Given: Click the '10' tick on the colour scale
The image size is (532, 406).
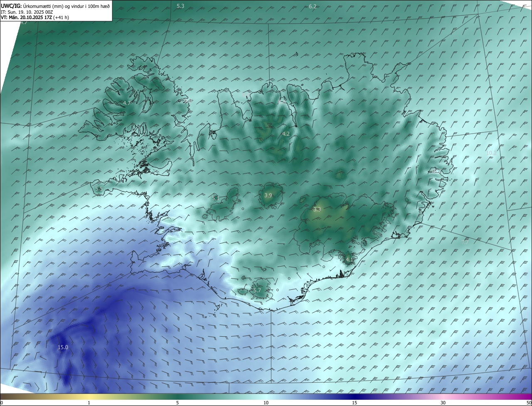Looking at the screenshot, I should point(266,403).
